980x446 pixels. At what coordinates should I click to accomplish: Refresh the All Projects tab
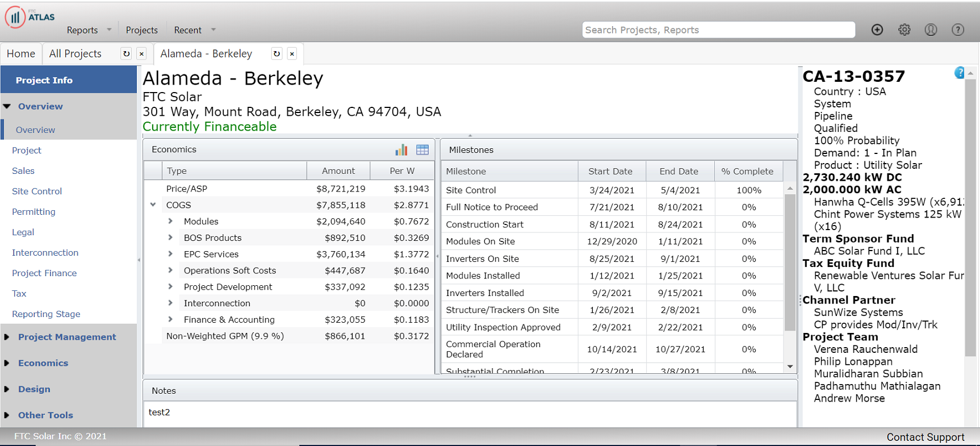point(126,53)
